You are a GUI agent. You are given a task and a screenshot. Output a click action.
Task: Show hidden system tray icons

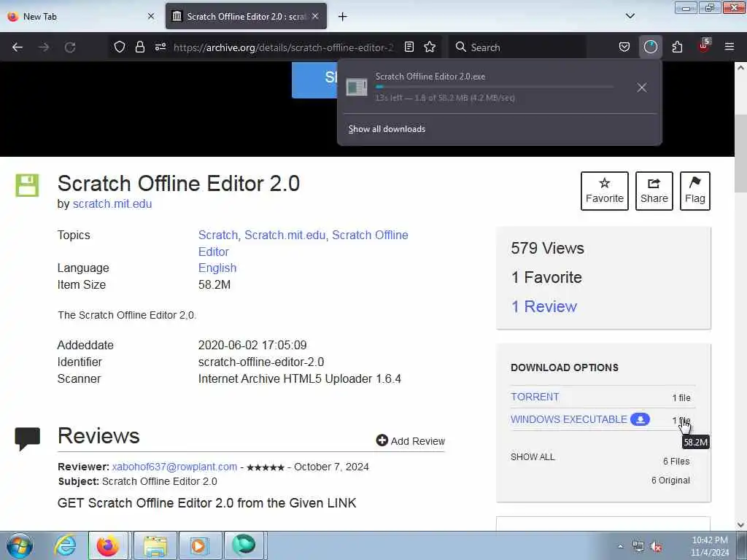pos(620,546)
